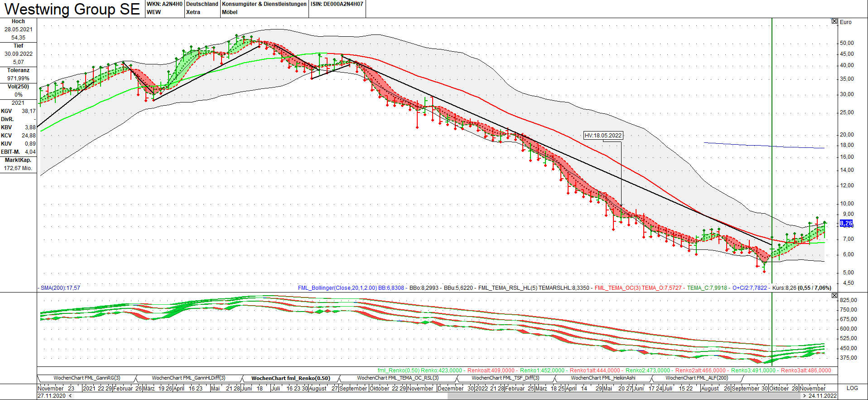868x400 pixels.
Task: Select the tolerance value 971,99%
Action: [x=18, y=78]
